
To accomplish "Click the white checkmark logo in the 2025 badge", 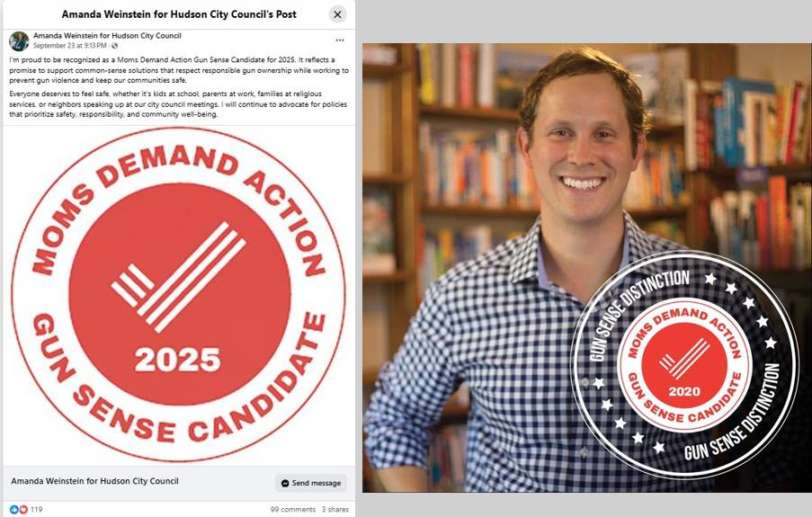I will 179,277.
